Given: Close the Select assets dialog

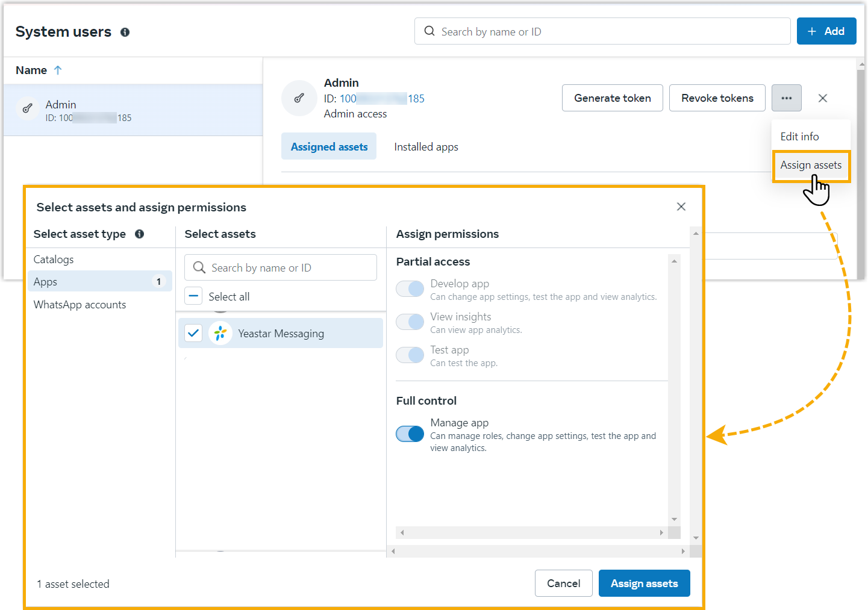Looking at the screenshot, I should tap(681, 207).
